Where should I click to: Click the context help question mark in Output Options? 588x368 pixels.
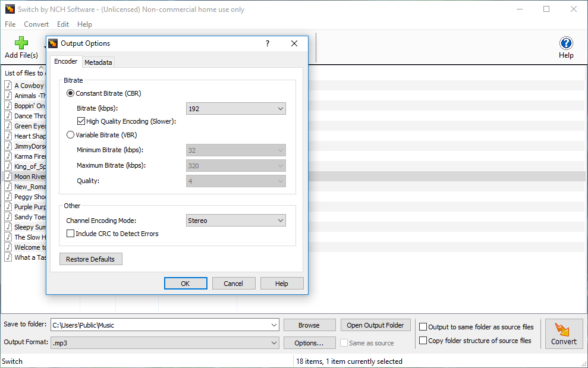[267, 43]
